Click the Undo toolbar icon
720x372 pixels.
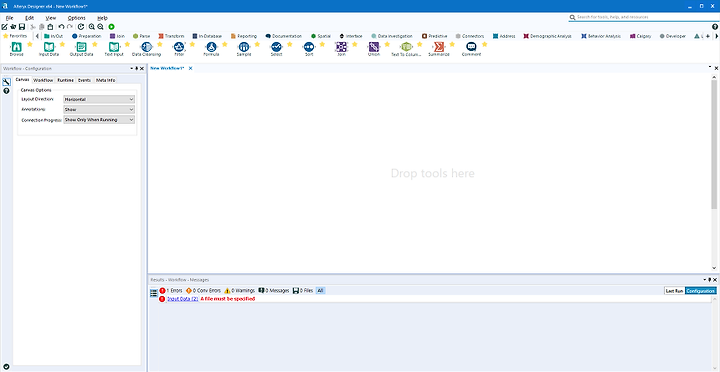pos(62,27)
